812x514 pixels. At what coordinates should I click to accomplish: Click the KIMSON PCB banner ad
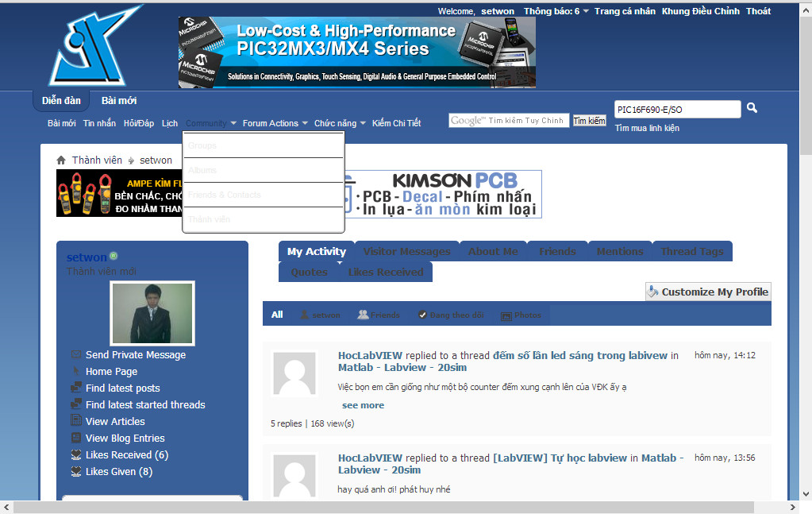[x=443, y=195]
